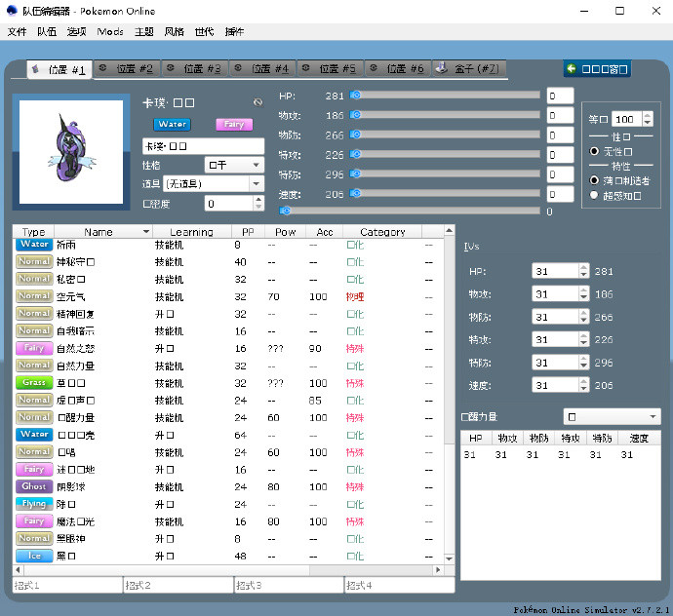Select the Flying type move icon
This screenshot has width=673, height=616.
[x=34, y=504]
